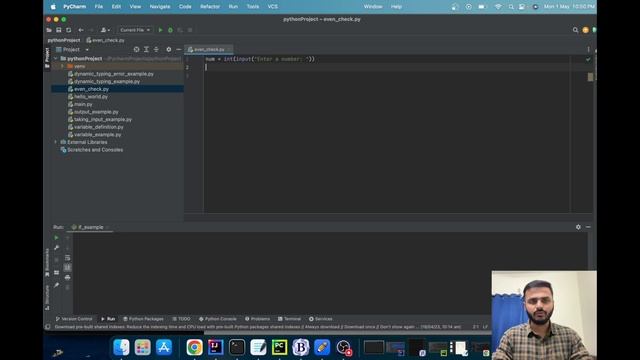Open the Current File run configuration dropdown

click(x=135, y=30)
